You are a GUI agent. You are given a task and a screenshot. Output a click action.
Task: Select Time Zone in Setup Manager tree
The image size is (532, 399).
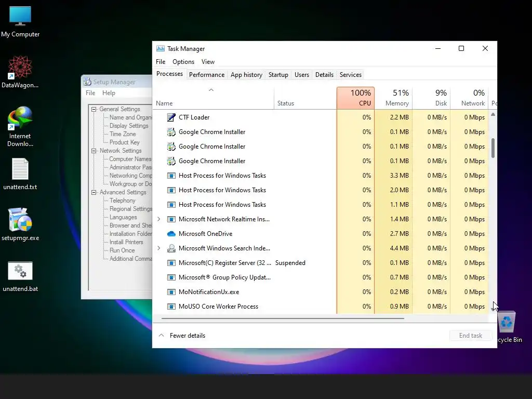tap(123, 135)
